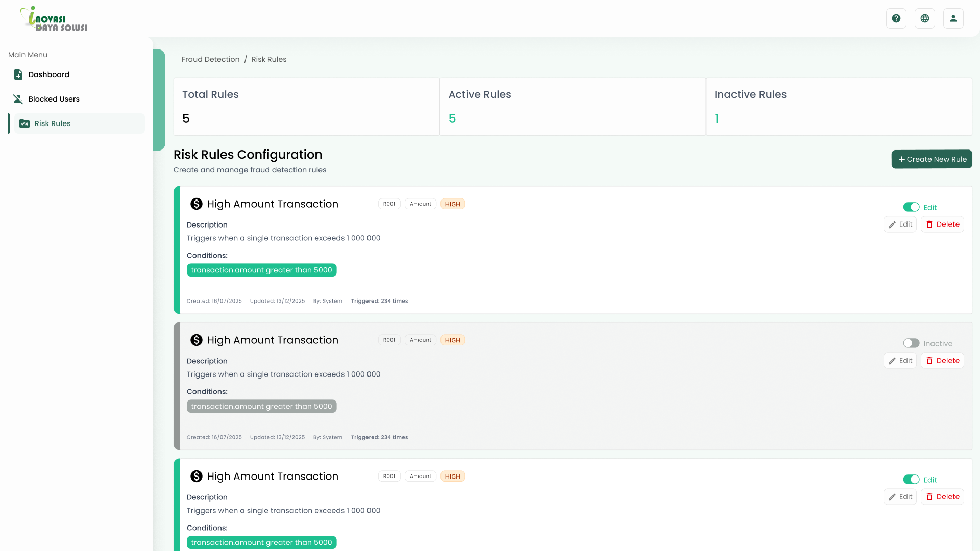Click the green condition chip in first rule

[261, 270]
